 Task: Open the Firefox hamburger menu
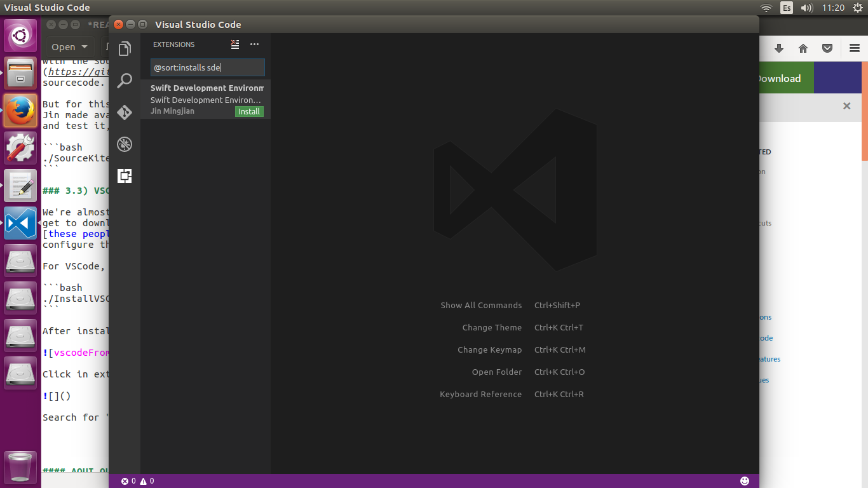tap(855, 48)
